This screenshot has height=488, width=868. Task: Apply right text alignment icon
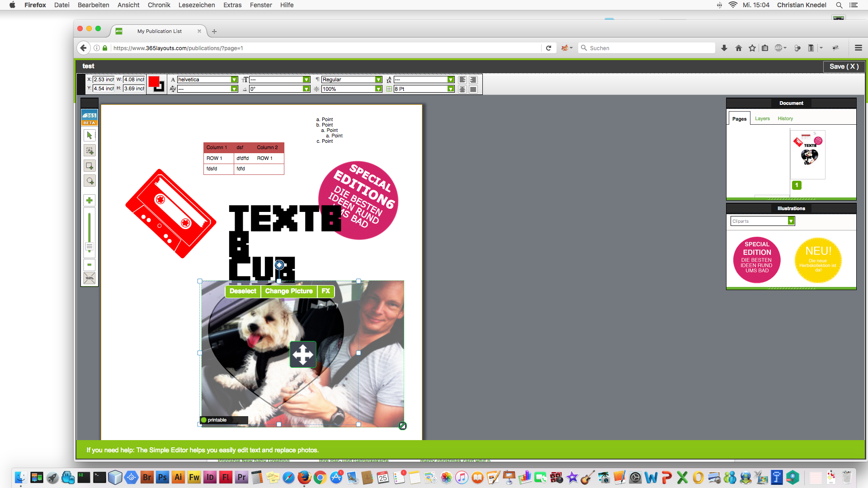coord(473,80)
